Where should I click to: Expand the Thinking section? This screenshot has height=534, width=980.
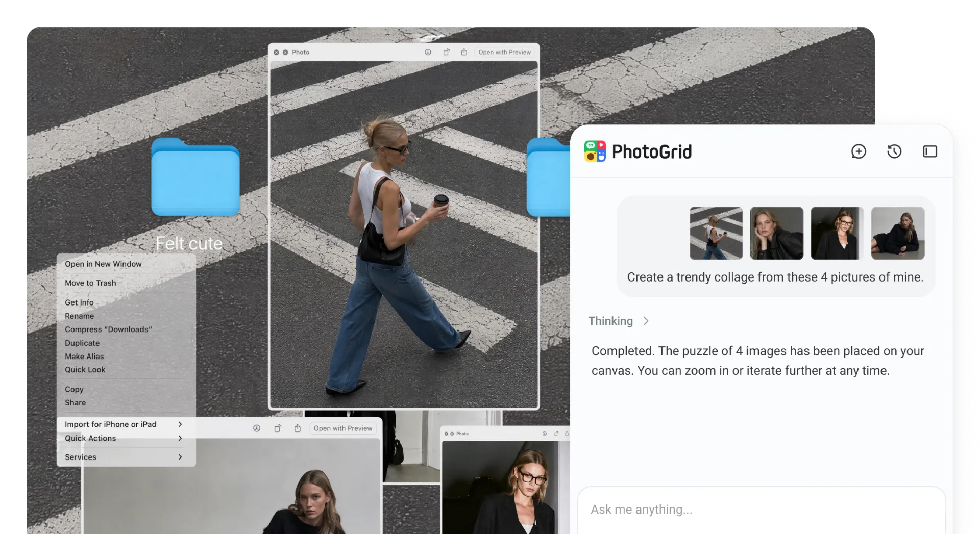pyautogui.click(x=619, y=321)
